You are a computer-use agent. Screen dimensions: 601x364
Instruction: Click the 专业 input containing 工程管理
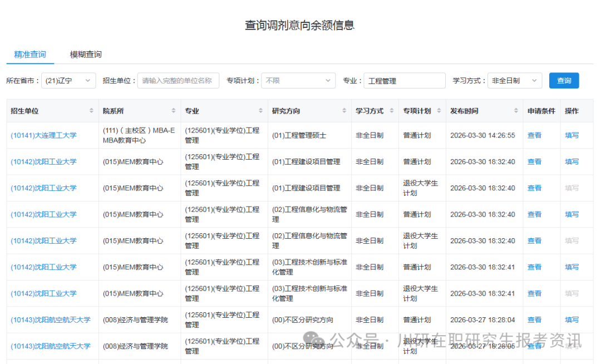point(405,80)
